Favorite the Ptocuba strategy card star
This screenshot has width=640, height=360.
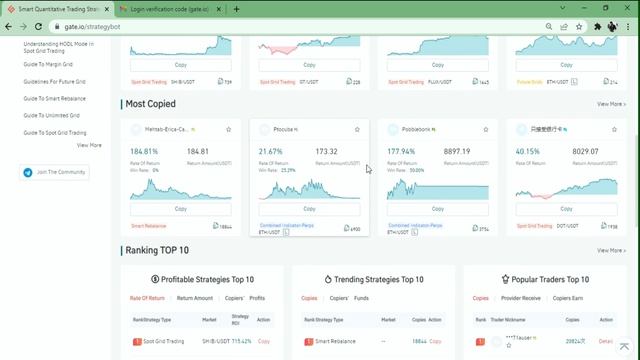click(357, 129)
